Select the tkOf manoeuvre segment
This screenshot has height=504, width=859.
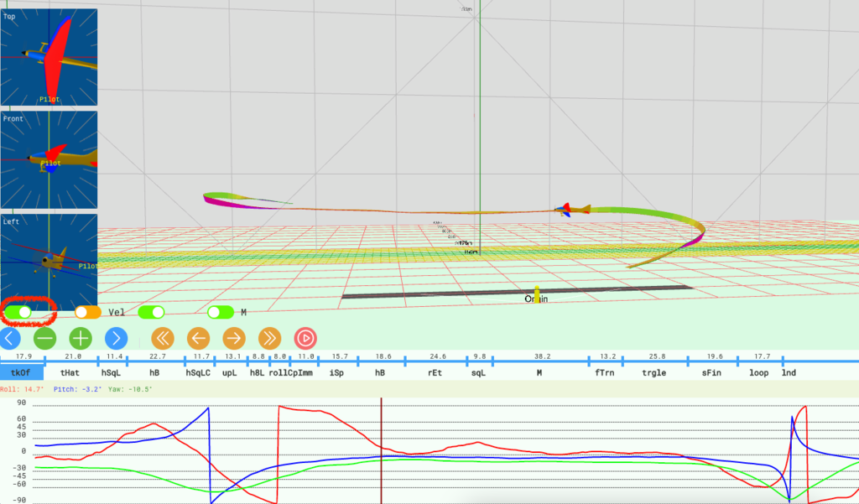[x=21, y=372]
